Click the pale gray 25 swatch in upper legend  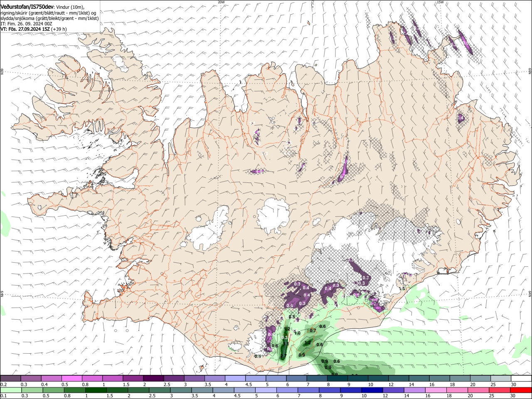[501, 378]
